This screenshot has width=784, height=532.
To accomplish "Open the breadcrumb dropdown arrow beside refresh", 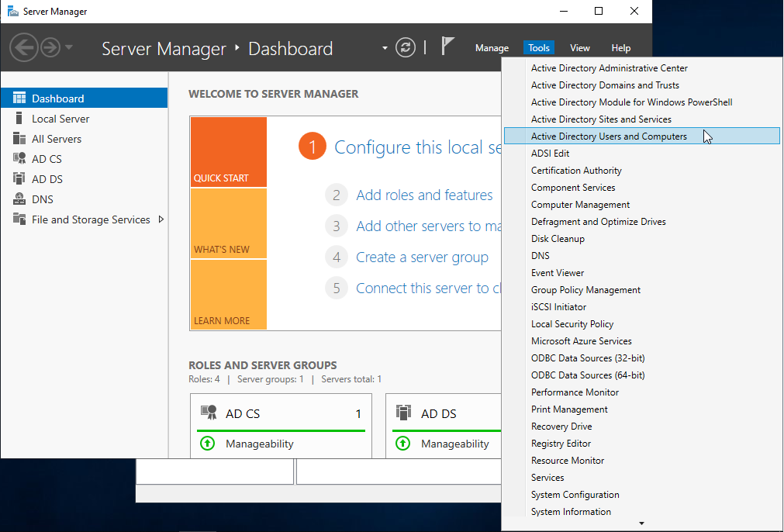I will pyautogui.click(x=385, y=48).
